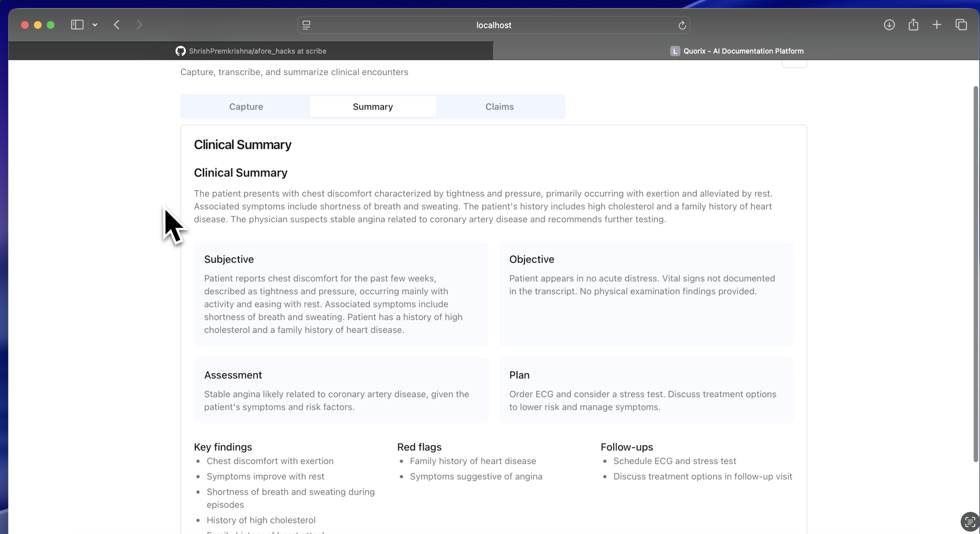980x534 pixels.
Task: Click the text capture icon at bottom-right corner
Action: pos(970,522)
